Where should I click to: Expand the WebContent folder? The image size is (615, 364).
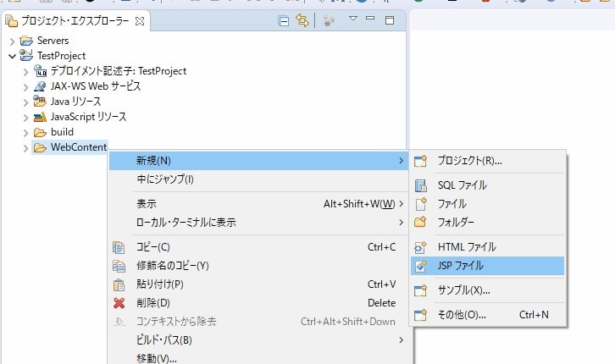point(26,148)
